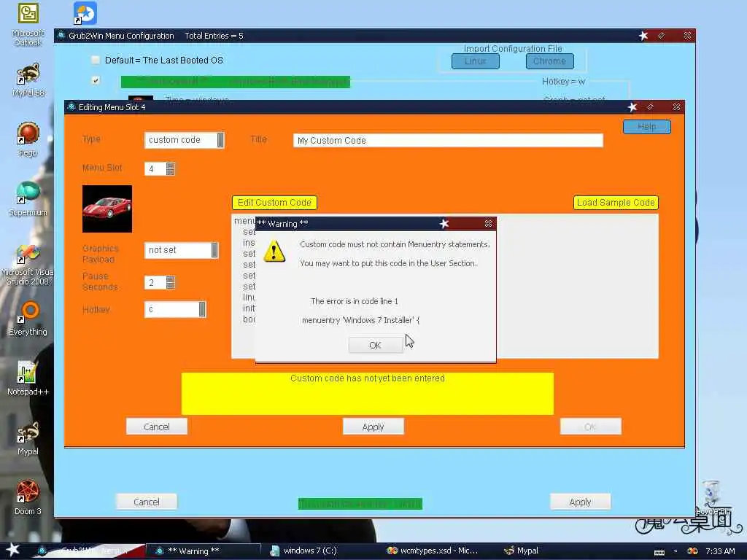Switch to the wcmtypes.xsd taskbar window

(432, 551)
